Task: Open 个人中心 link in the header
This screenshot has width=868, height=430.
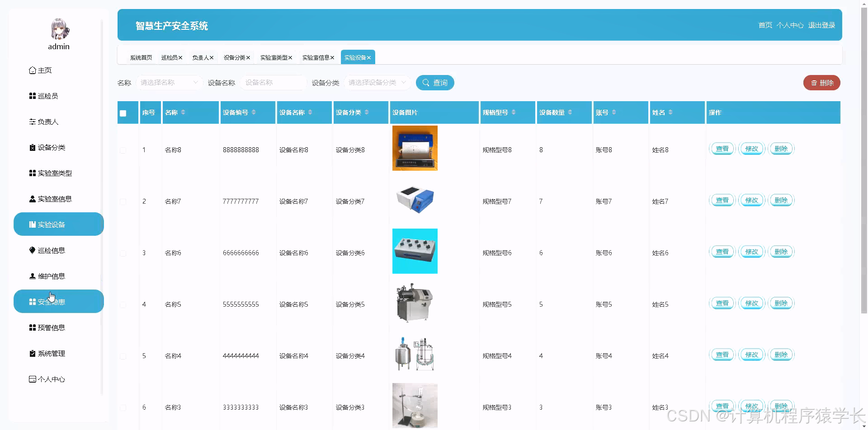Action: [790, 25]
